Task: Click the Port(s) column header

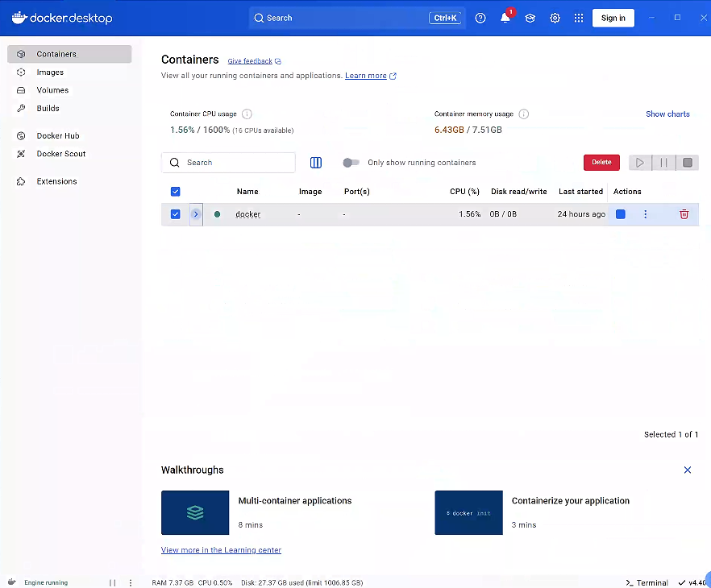Action: (x=357, y=192)
